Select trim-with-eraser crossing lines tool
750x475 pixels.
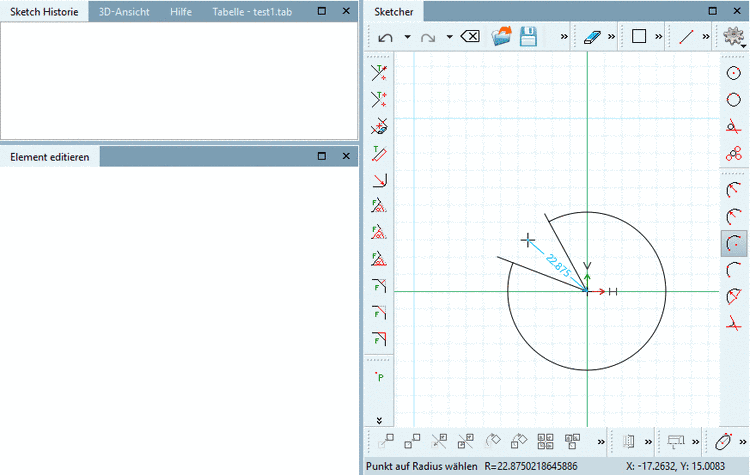click(379, 126)
